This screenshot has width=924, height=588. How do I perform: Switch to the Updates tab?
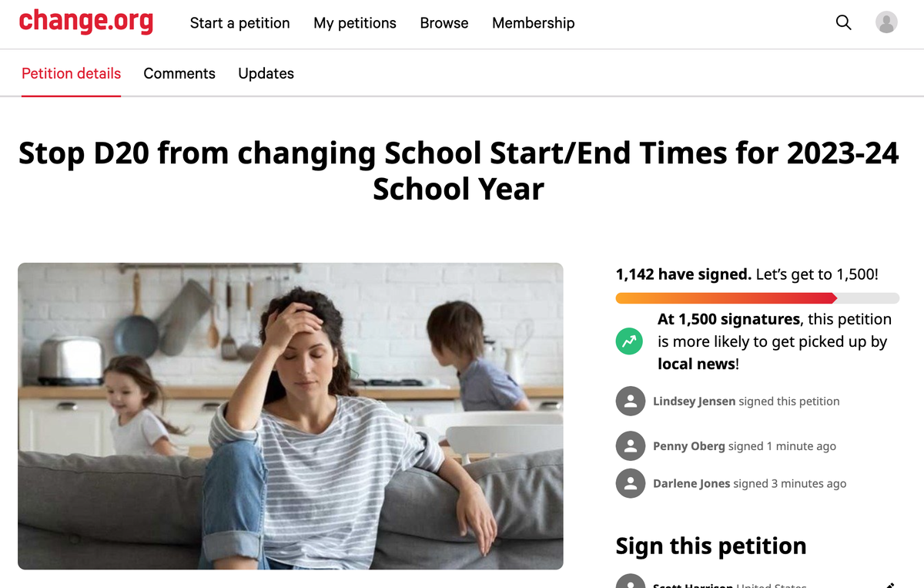point(266,74)
